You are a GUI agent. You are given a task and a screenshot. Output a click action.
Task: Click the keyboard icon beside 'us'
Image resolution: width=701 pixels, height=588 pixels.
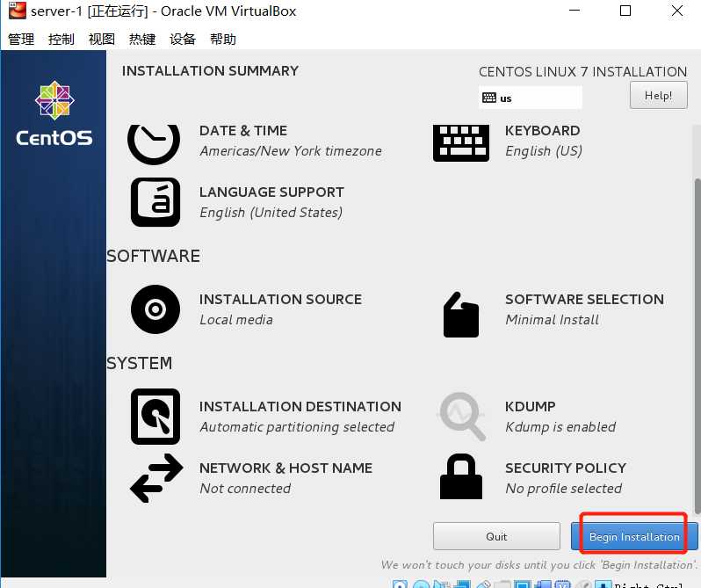[489, 98]
